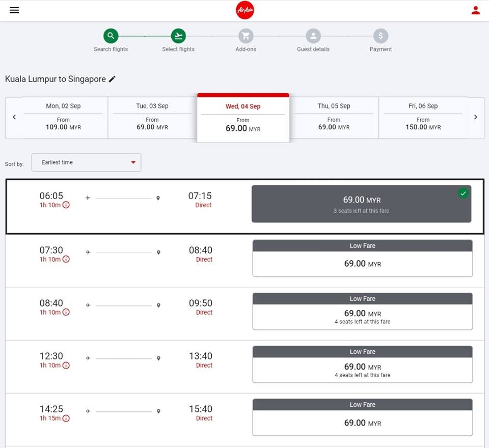
Task: Switch to the Tue, 03 Sep date tab
Action: (x=152, y=118)
